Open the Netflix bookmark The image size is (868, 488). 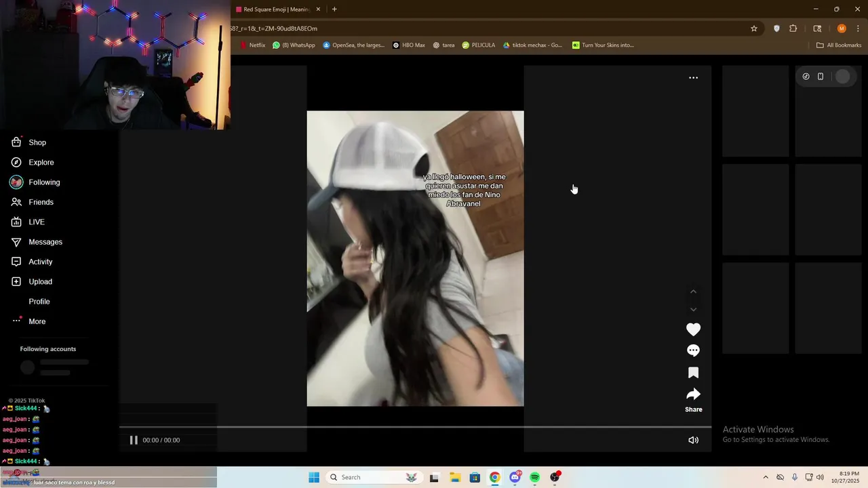click(253, 45)
